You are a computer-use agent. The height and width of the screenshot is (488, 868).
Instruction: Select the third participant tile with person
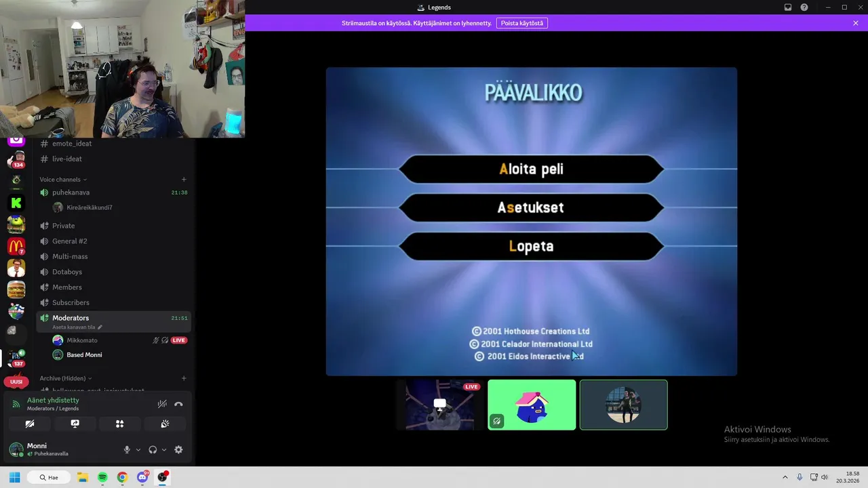tap(623, 405)
